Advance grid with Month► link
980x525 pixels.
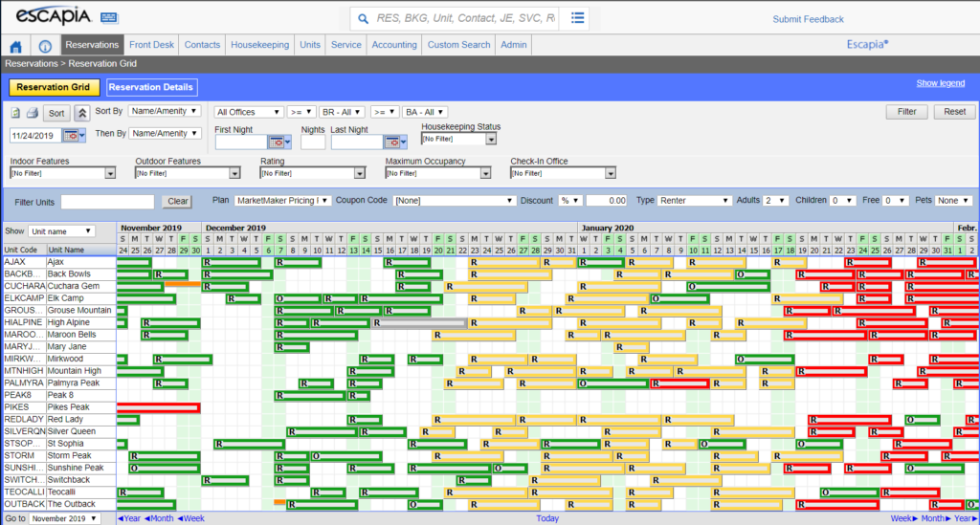tap(936, 518)
